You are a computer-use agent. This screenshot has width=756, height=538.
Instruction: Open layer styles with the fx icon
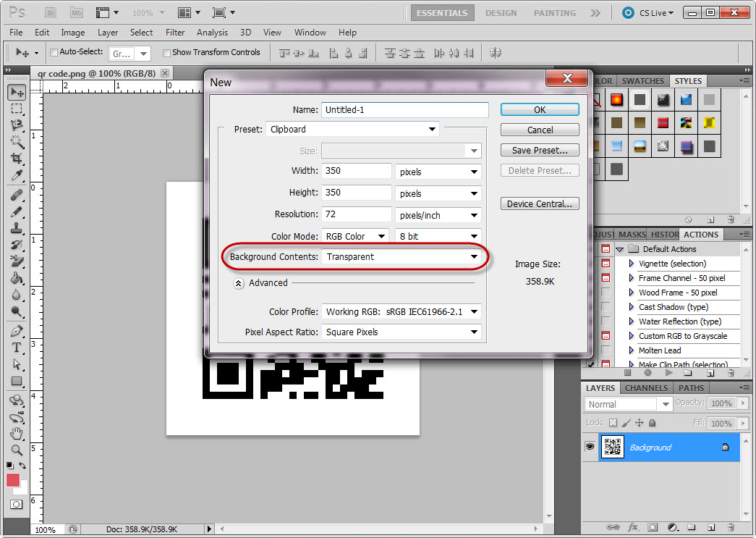[633, 527]
